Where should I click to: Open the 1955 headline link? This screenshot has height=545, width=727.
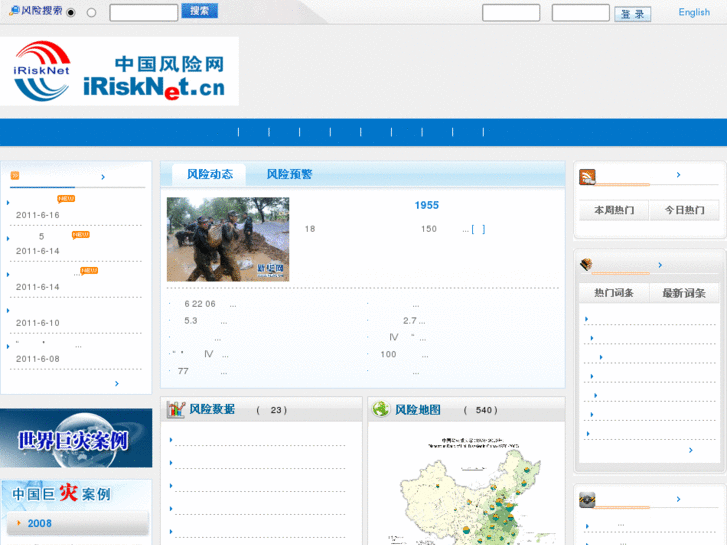(427, 205)
